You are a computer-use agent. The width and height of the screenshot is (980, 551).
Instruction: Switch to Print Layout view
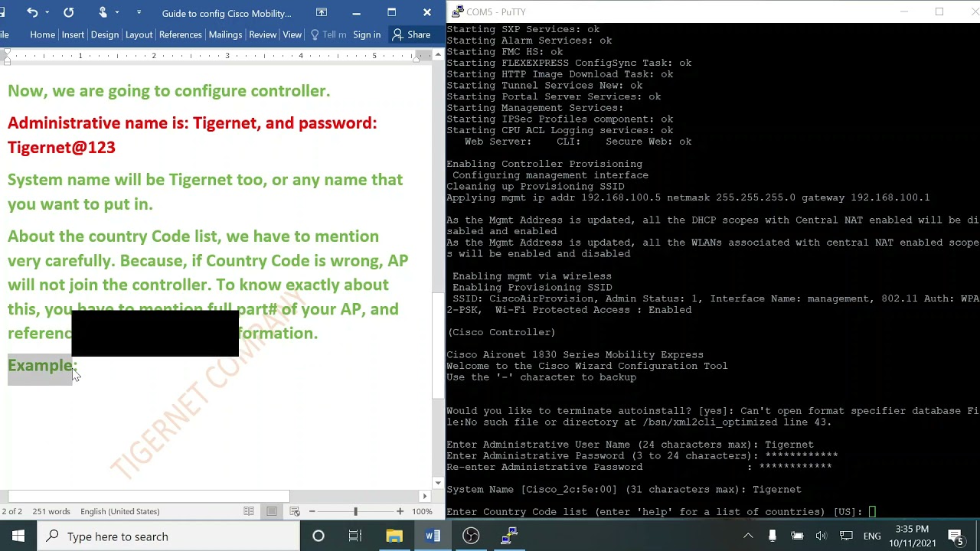[x=272, y=511]
